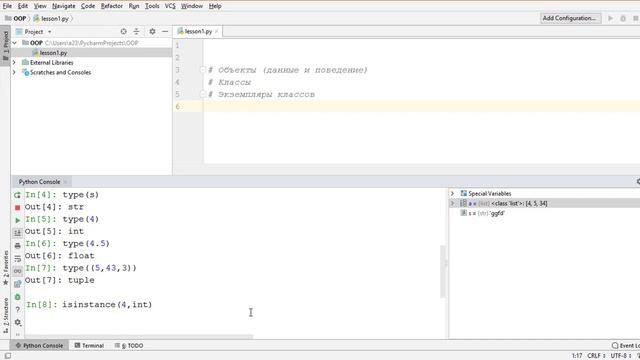Collapse the OOP project root folder
The height and width of the screenshot is (360, 640).
coord(15,43)
